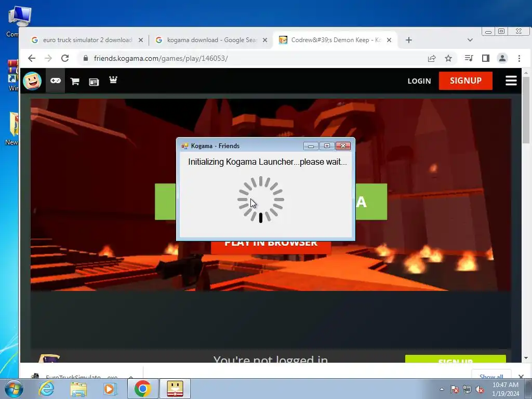Minimize the Kogama - Friends dialog
The width and height of the screenshot is (532, 399).
click(311, 146)
